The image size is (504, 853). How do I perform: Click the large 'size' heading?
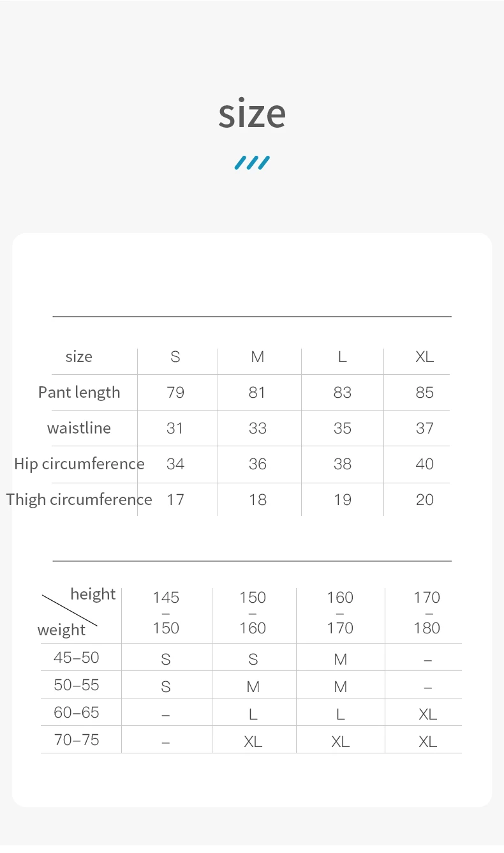(x=252, y=113)
